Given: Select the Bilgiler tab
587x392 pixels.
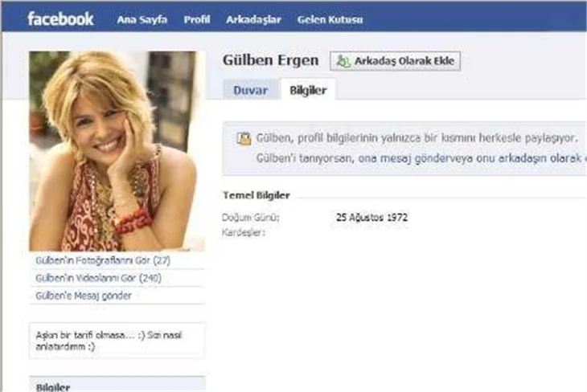Looking at the screenshot, I should (x=308, y=90).
